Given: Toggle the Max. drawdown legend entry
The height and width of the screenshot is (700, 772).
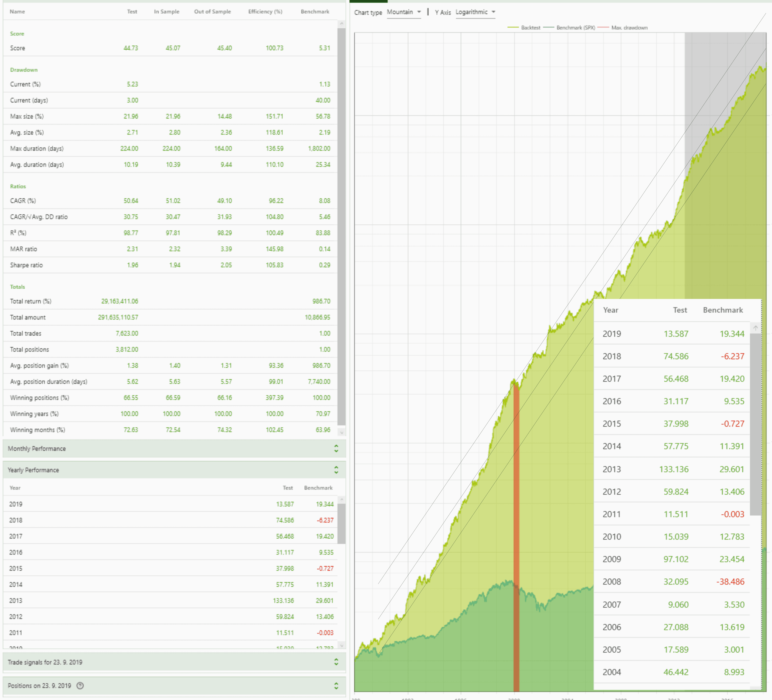Looking at the screenshot, I should [623, 28].
